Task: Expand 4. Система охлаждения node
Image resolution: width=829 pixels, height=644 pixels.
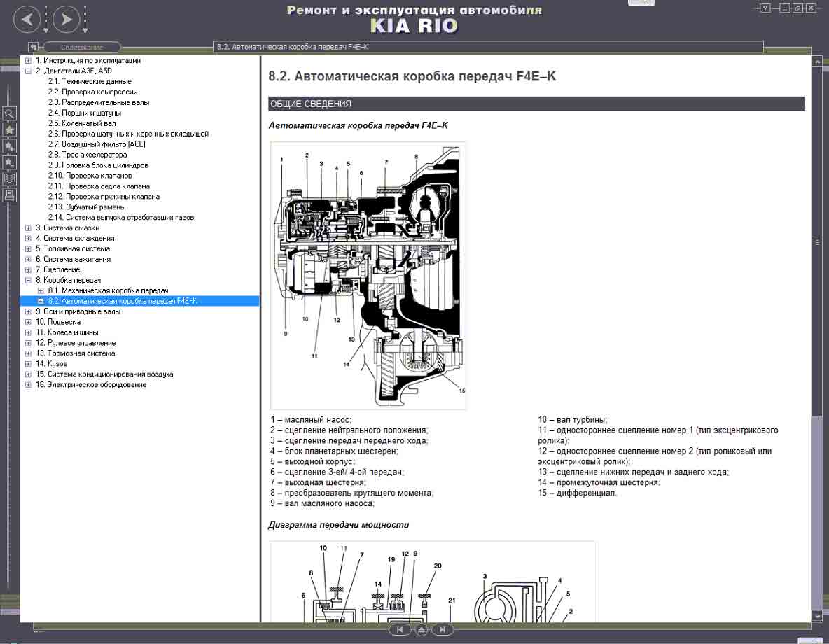Action: [28, 239]
